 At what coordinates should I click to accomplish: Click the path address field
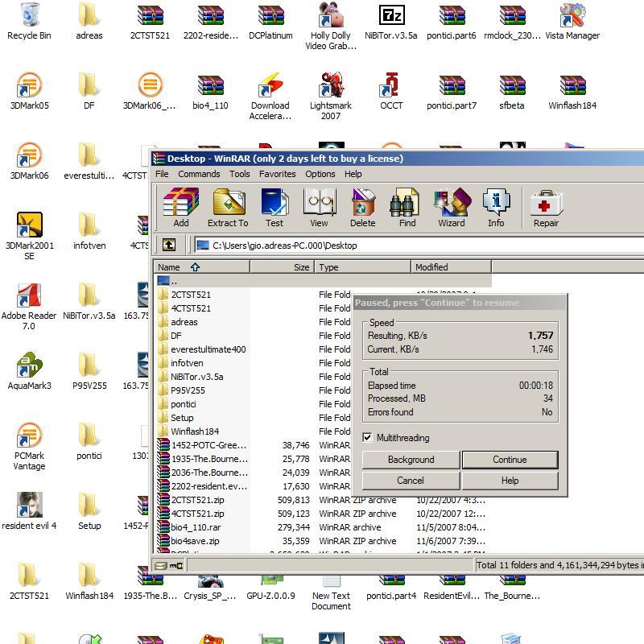tap(419, 246)
